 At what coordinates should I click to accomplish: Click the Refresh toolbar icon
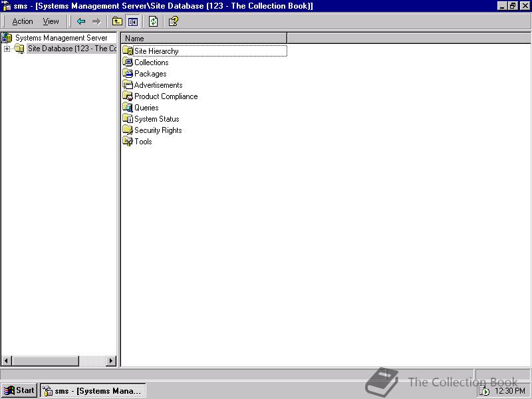pyautogui.click(x=153, y=21)
